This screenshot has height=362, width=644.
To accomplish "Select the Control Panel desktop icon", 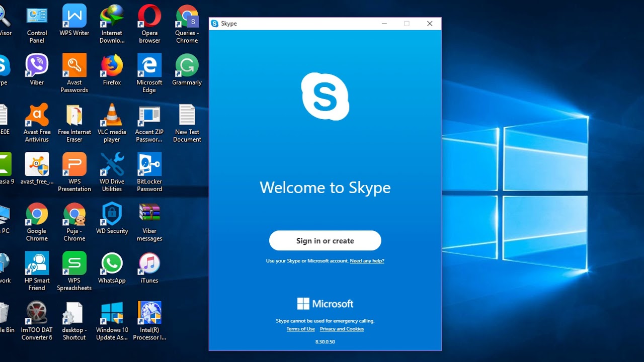I will pyautogui.click(x=37, y=25).
